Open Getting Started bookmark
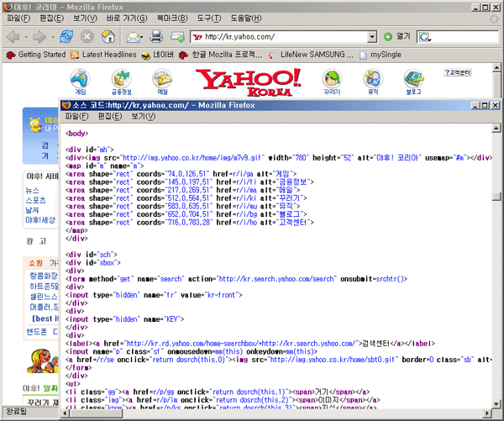This screenshot has width=504, height=421. tap(36, 55)
